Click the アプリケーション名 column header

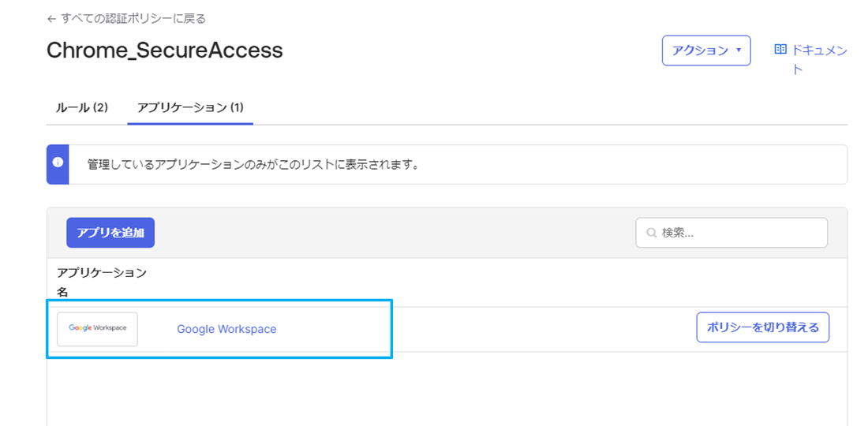(101, 282)
